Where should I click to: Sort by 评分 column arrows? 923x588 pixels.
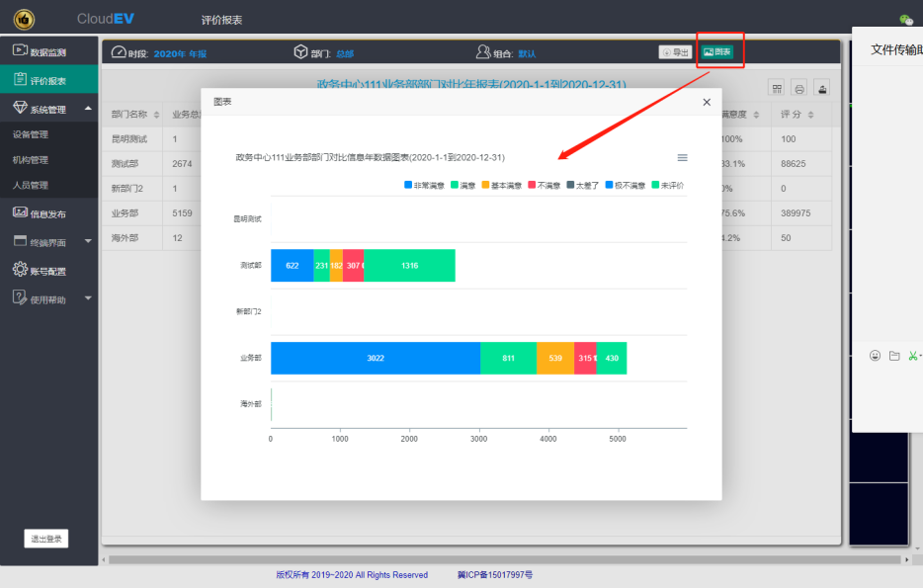pos(810,115)
